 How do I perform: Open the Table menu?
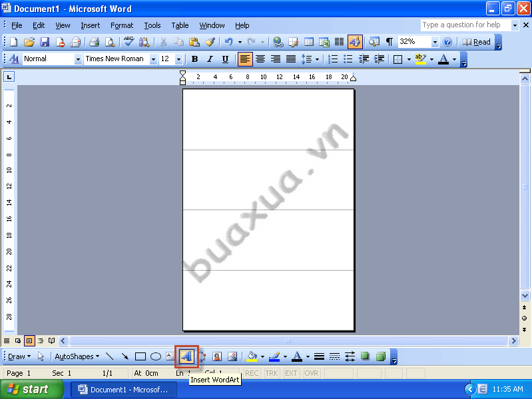180,25
